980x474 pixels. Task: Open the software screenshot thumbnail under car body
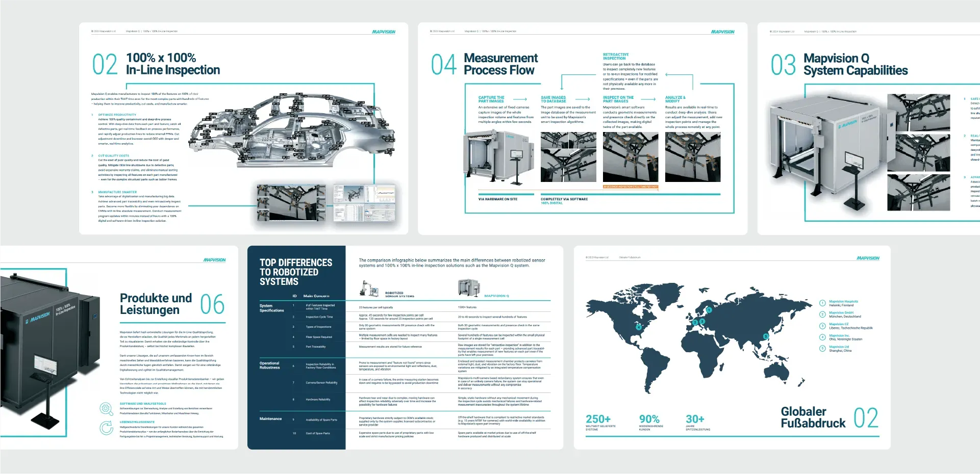coord(364,203)
